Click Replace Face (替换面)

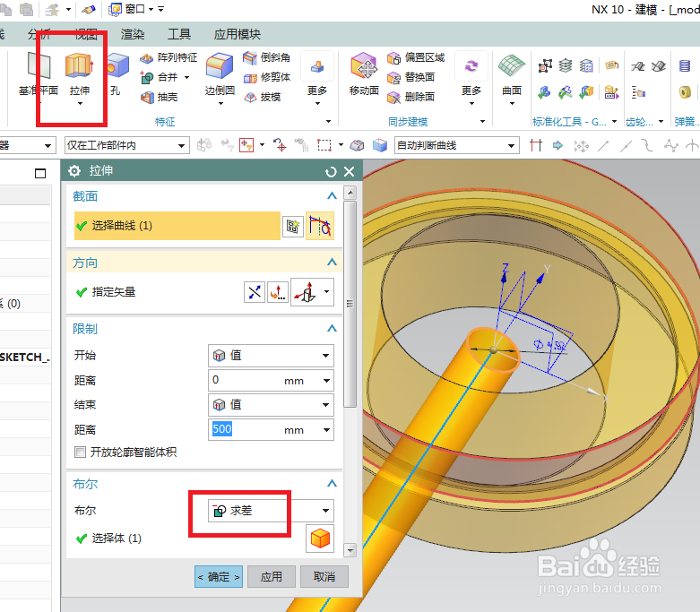pyautogui.click(x=411, y=77)
